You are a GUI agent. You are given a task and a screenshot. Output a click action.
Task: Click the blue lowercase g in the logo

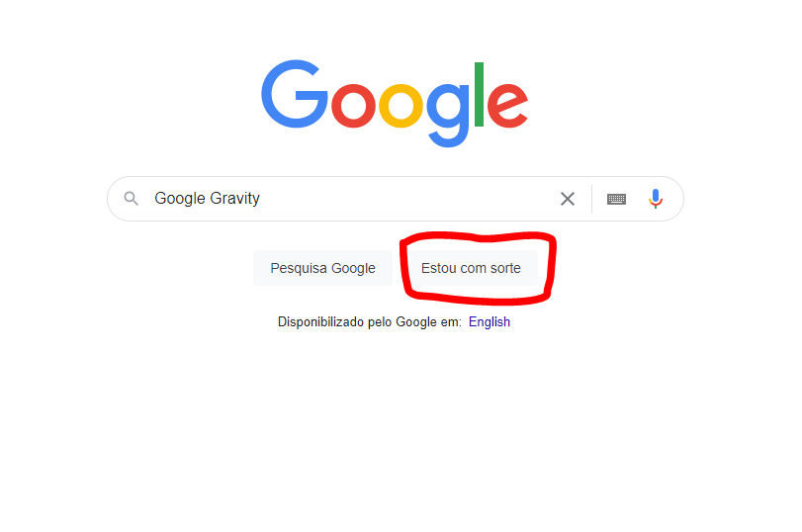[448, 115]
